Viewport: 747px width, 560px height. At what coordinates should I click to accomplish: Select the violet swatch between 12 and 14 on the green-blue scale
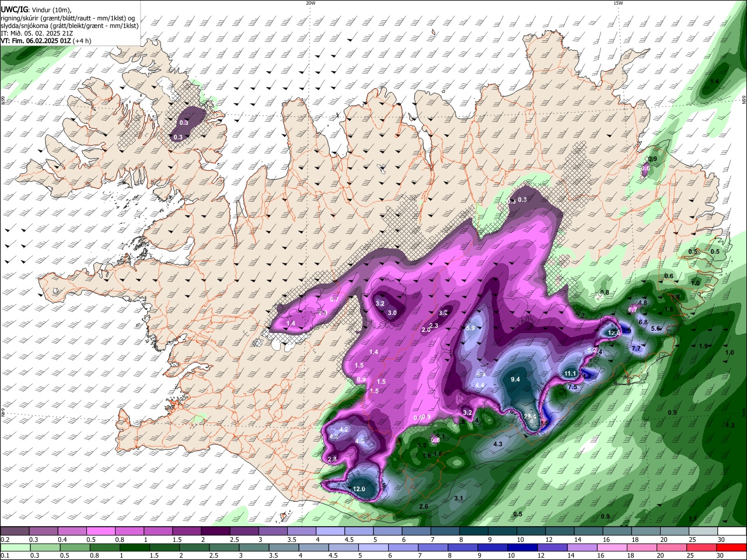click(x=551, y=547)
